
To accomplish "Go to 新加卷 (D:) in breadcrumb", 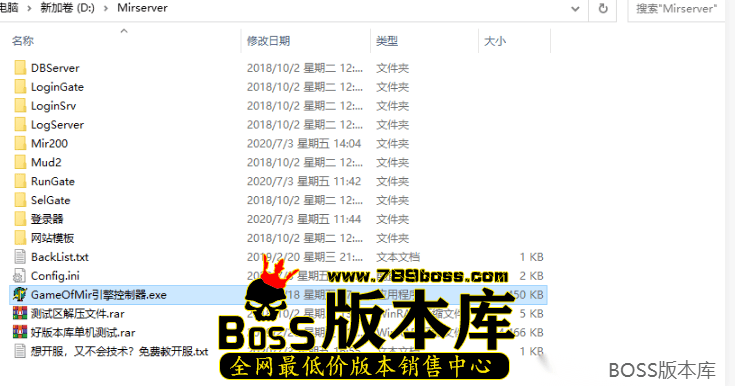I will pos(67,8).
